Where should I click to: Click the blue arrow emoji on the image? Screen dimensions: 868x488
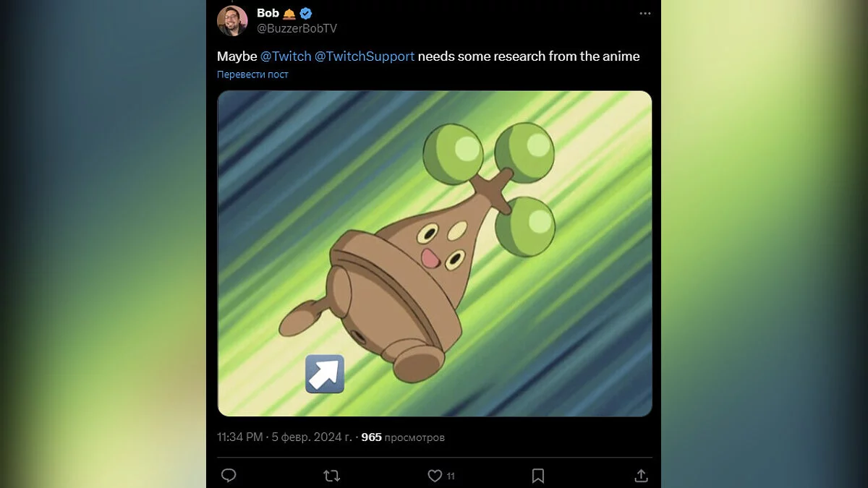(324, 374)
